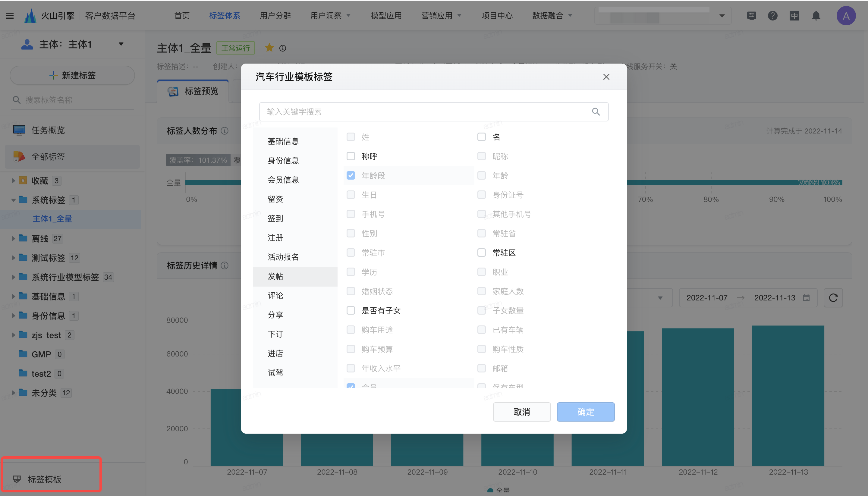Check the 名 checkbox
868x496 pixels.
481,137
